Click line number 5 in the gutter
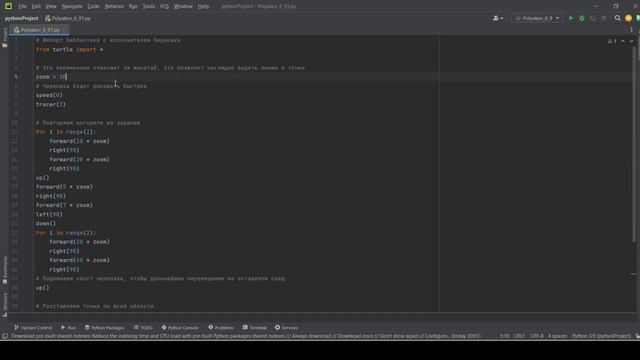 16,77
